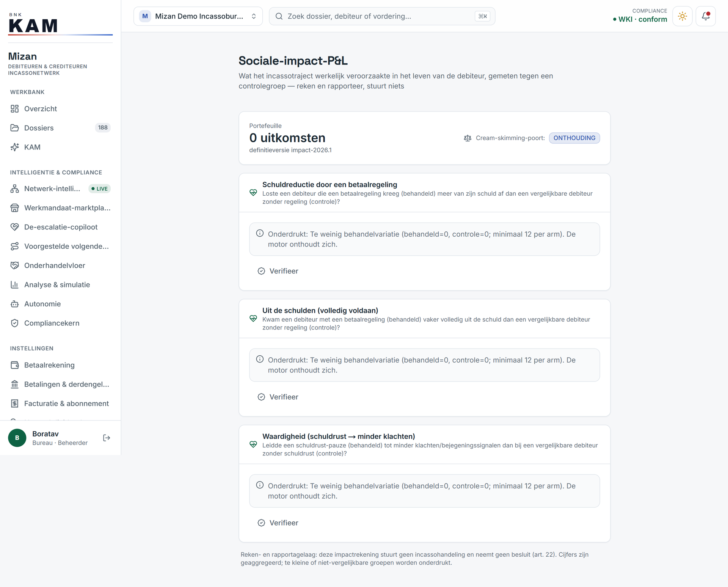Click the 188 badge on Dossiers

pyautogui.click(x=103, y=128)
